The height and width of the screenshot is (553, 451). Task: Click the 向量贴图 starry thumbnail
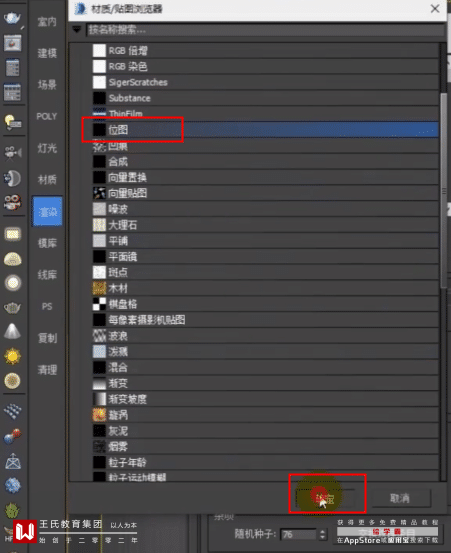99,193
